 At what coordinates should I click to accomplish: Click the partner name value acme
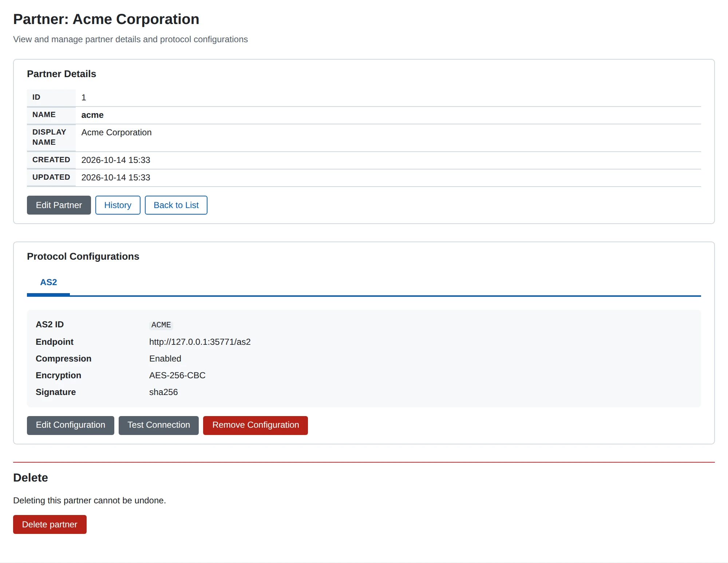tap(92, 115)
